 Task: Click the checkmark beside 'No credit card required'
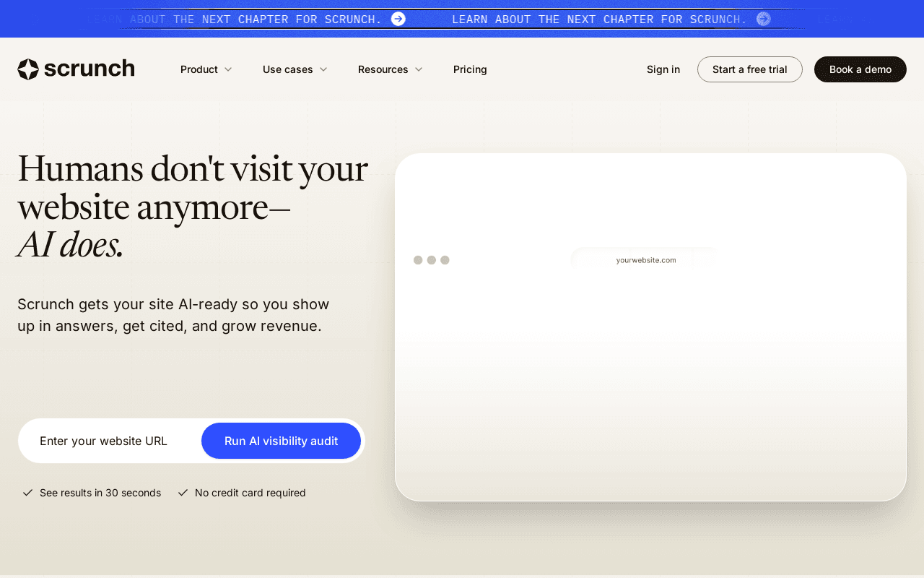[183, 493]
